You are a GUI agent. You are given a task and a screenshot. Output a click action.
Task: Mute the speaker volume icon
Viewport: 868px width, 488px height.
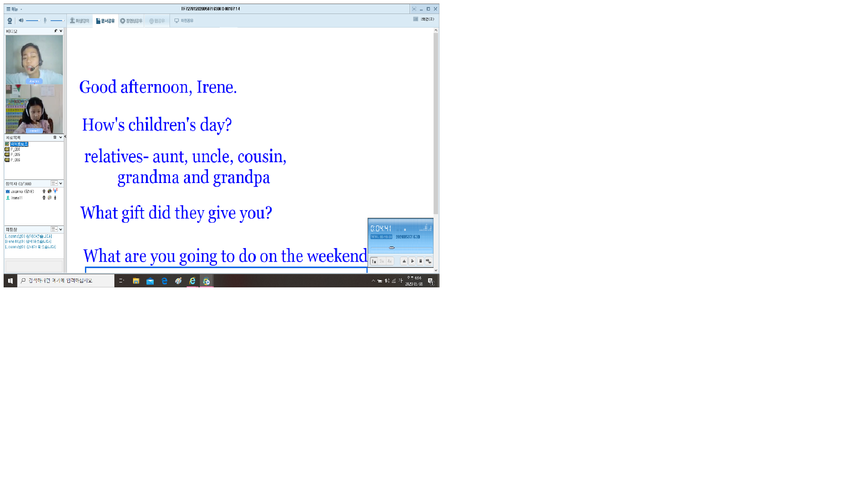click(x=21, y=20)
